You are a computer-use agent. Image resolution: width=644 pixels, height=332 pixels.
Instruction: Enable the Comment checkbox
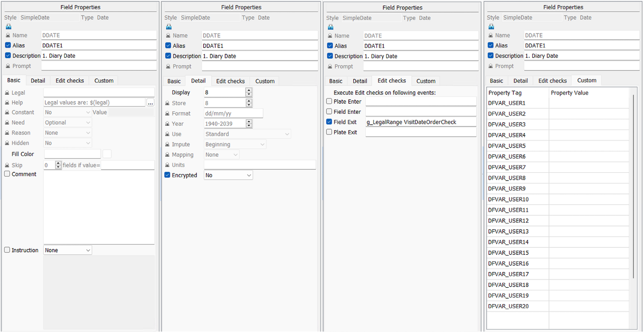pyautogui.click(x=7, y=174)
